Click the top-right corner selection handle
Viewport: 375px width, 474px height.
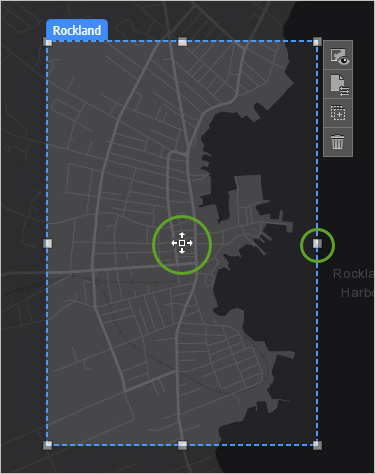coord(317,42)
